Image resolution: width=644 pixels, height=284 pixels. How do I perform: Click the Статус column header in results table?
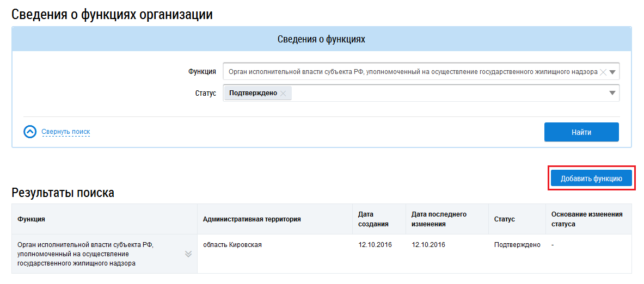coord(504,219)
